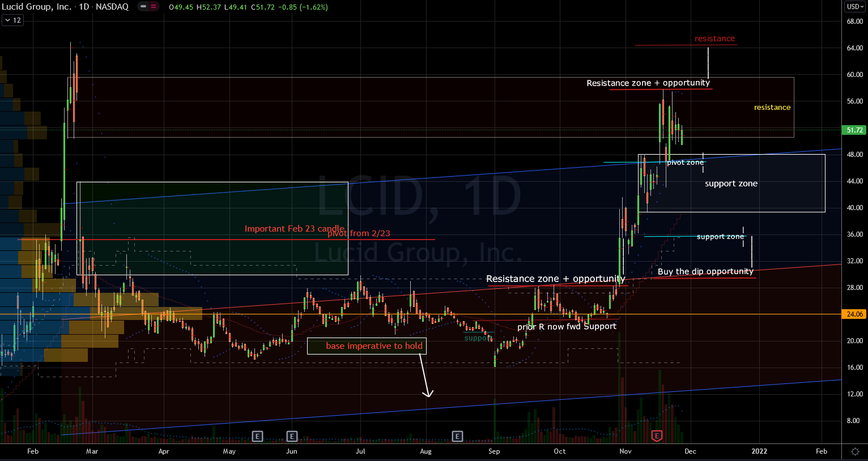The width and height of the screenshot is (868, 461).
Task: Click the Jun date on time axis
Action: click(x=292, y=451)
